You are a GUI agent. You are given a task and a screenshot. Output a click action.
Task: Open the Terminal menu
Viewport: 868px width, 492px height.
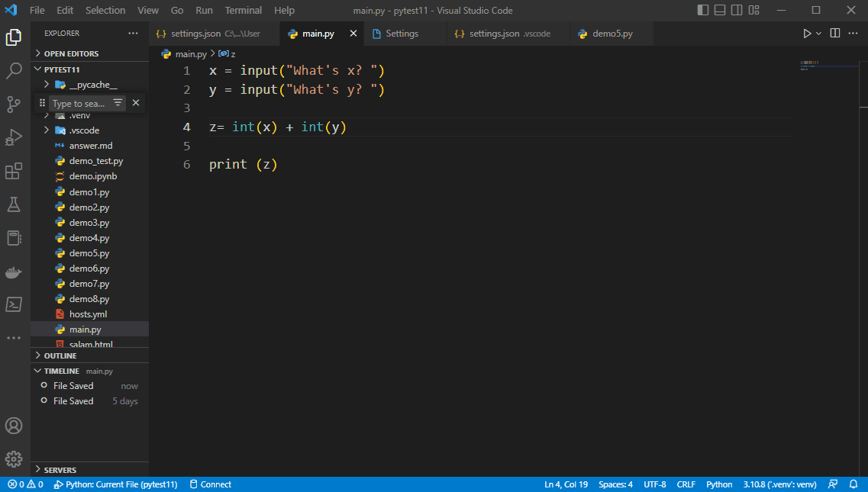pos(243,10)
